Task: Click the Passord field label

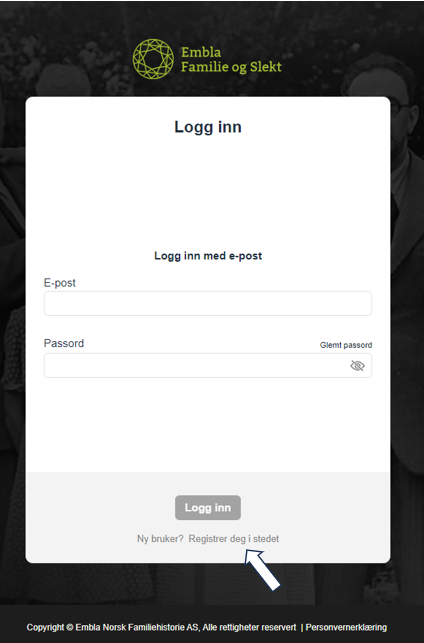Action: click(64, 343)
